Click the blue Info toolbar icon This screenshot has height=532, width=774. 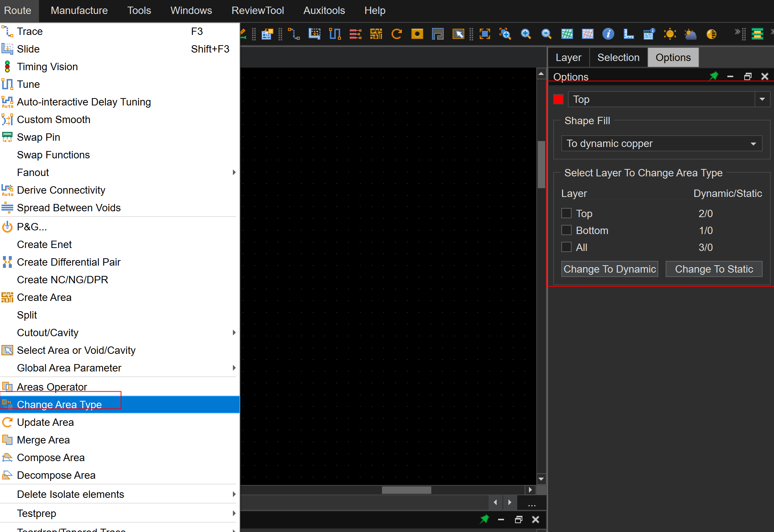pos(608,34)
